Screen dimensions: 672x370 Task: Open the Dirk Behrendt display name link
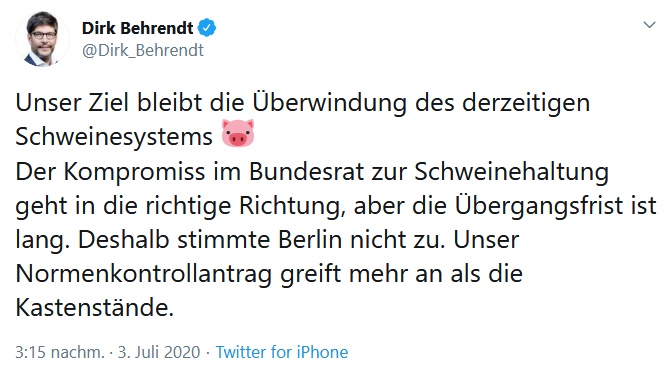coord(138,28)
